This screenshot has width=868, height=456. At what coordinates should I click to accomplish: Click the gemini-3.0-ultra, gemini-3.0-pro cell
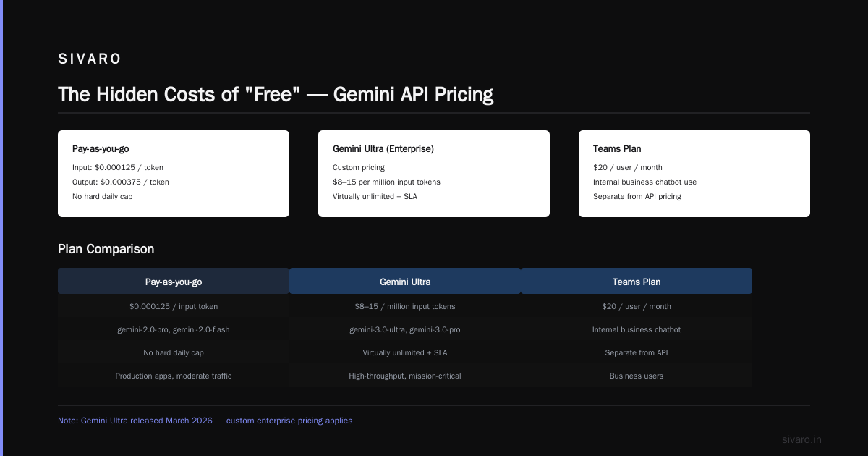405,329
